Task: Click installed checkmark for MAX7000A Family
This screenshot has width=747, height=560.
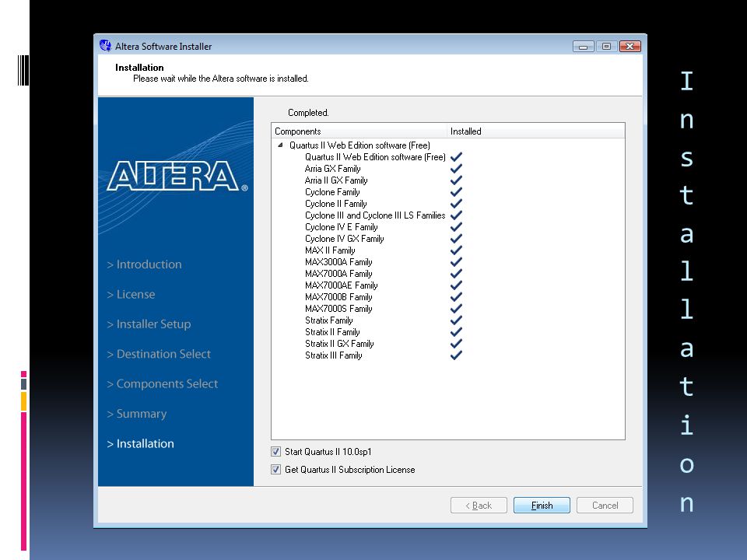Action: 456,274
